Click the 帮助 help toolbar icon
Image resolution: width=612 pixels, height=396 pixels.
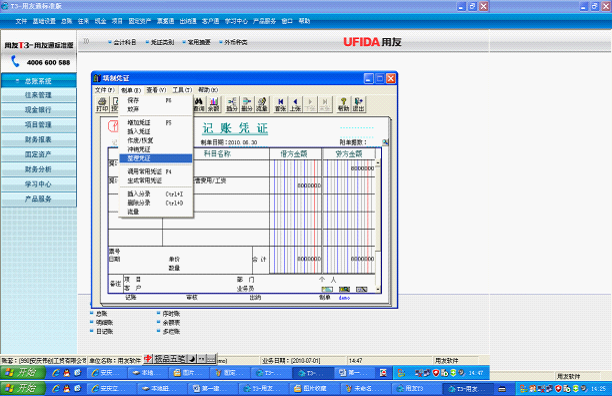(343, 105)
